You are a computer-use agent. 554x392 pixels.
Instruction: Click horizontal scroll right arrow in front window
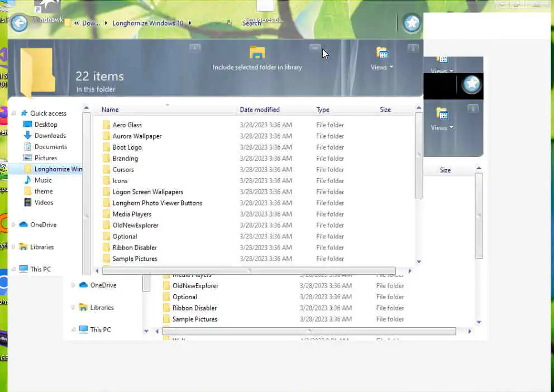[410, 271]
